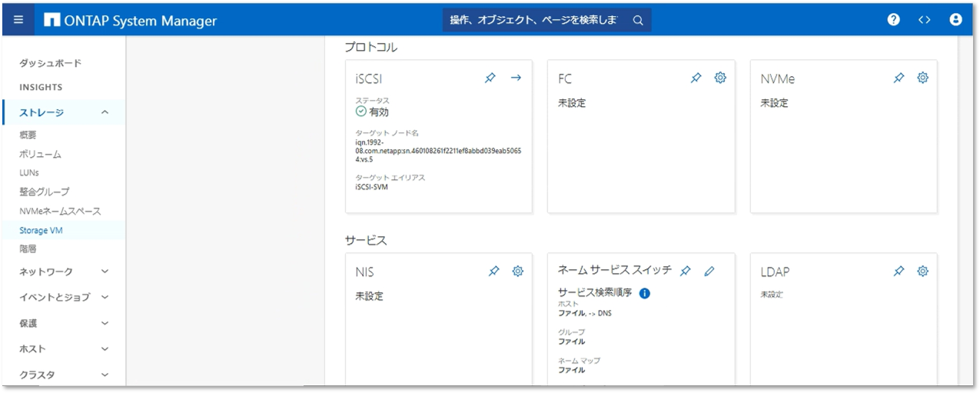Expand the クラスタ menu chevron
This screenshot has width=980, height=393.
coord(105,375)
